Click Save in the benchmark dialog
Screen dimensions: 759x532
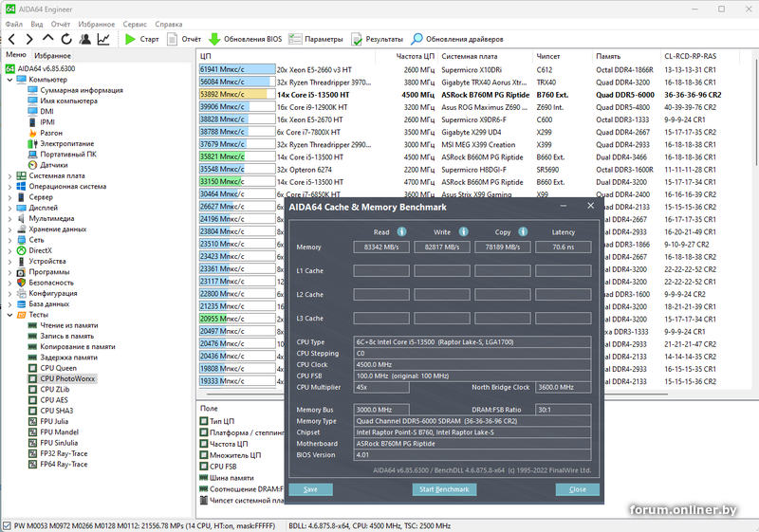tap(311, 489)
